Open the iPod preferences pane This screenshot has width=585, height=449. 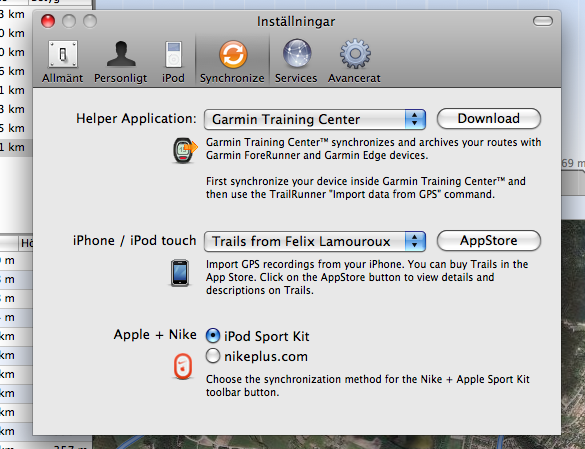click(x=173, y=62)
